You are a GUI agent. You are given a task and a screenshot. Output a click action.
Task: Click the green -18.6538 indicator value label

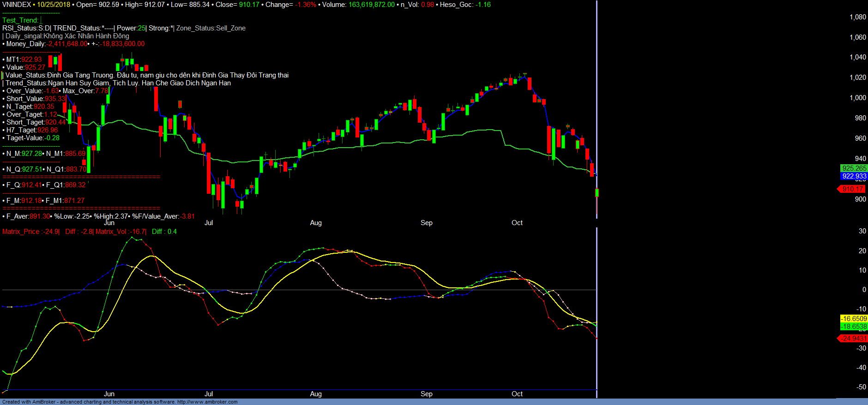(854, 327)
